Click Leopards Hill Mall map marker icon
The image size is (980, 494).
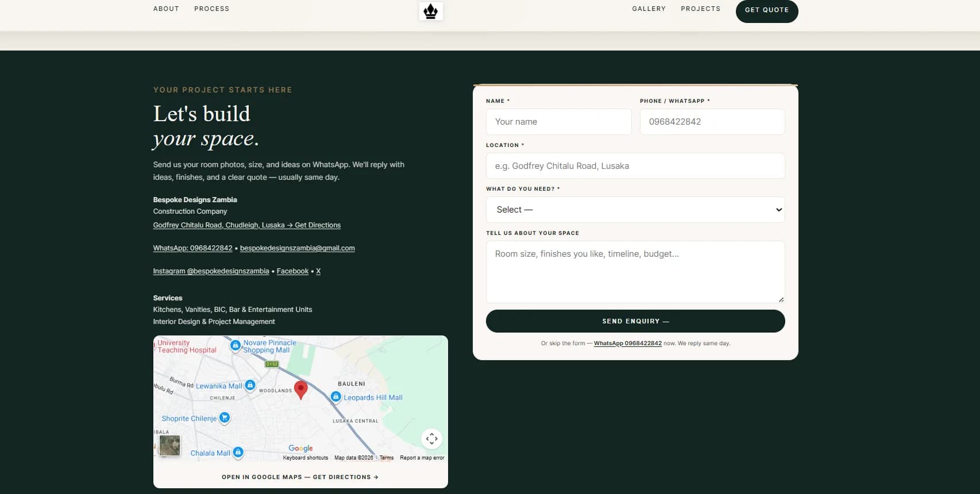point(336,396)
